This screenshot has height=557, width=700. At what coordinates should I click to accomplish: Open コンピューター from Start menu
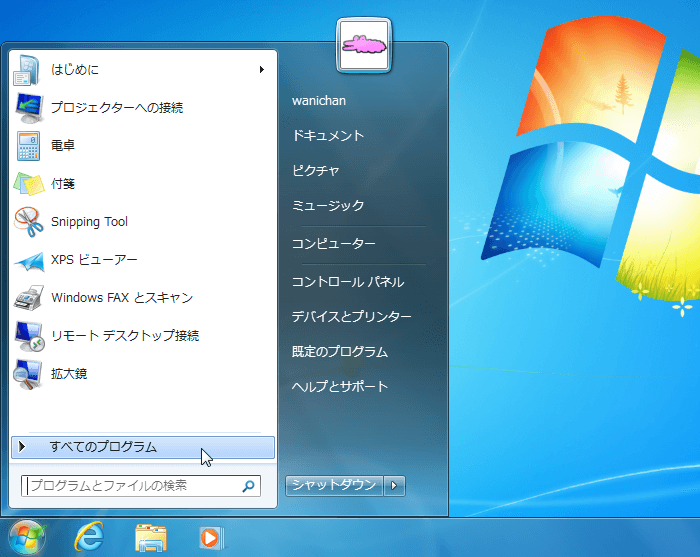[x=334, y=244]
